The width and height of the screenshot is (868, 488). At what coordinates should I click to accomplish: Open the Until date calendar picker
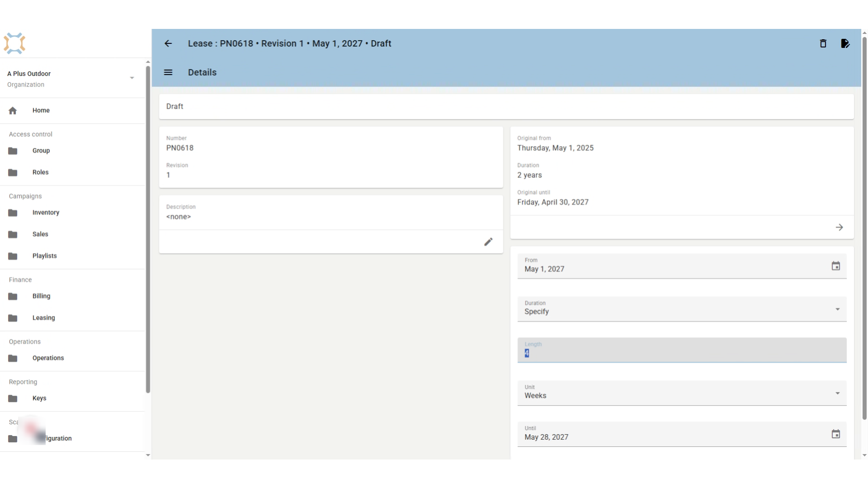coord(835,434)
